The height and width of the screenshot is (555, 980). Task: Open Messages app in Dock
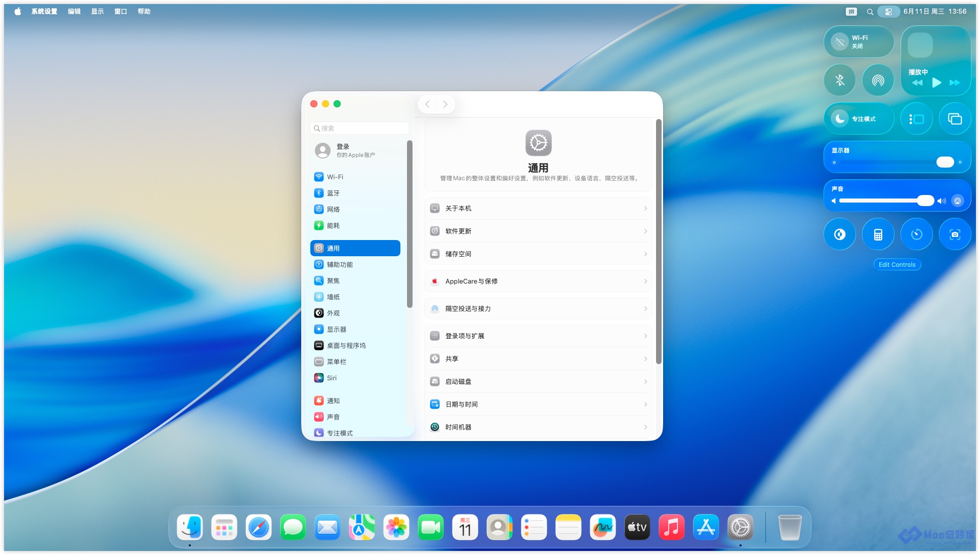[x=293, y=527]
